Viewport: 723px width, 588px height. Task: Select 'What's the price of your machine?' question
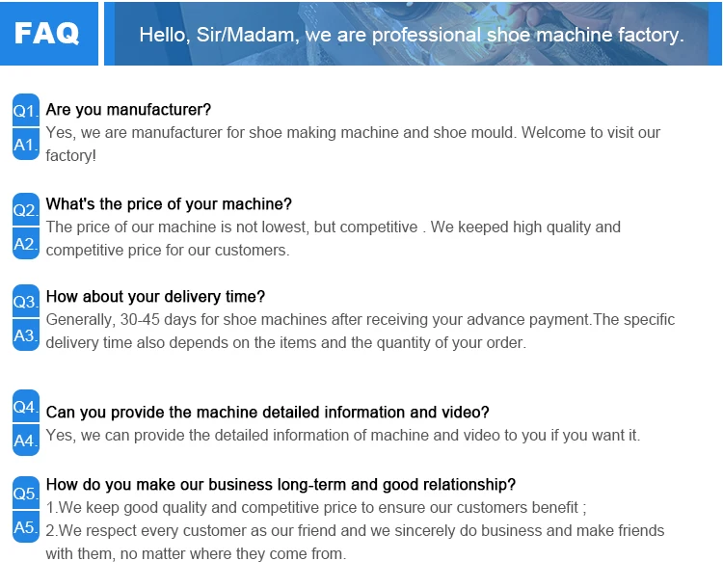click(x=169, y=204)
